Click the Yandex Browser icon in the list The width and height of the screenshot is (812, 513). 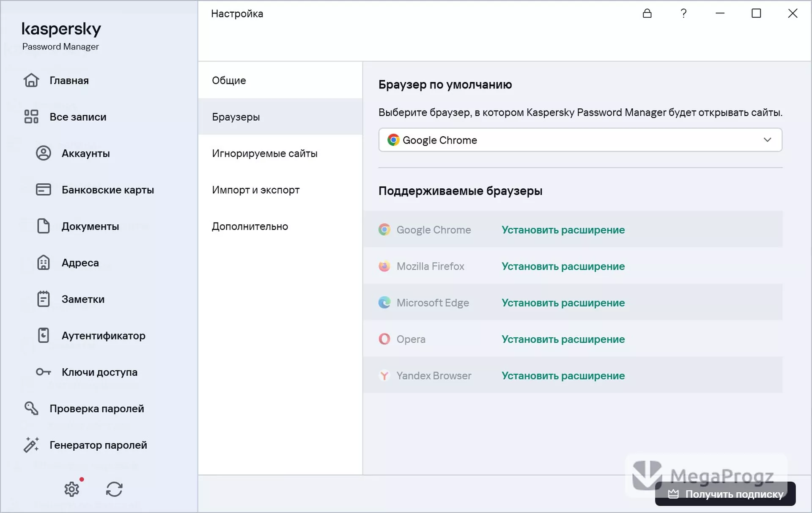tap(384, 375)
